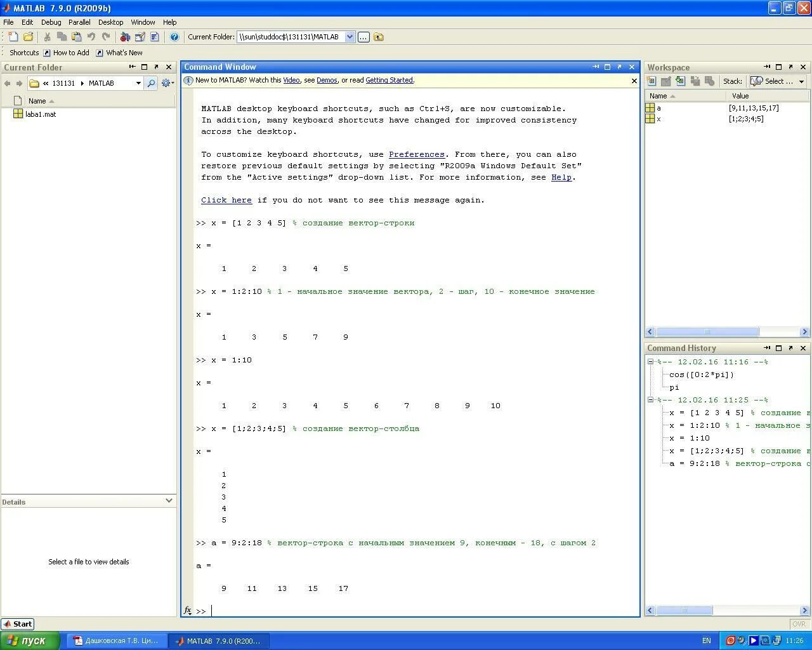Click the go up one folder icon
The height and width of the screenshot is (650, 812).
coord(379,37)
